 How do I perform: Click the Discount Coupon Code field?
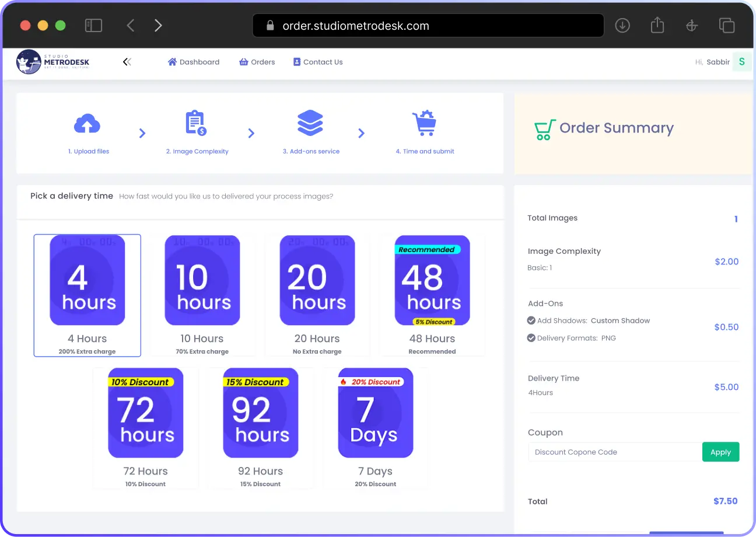point(615,452)
